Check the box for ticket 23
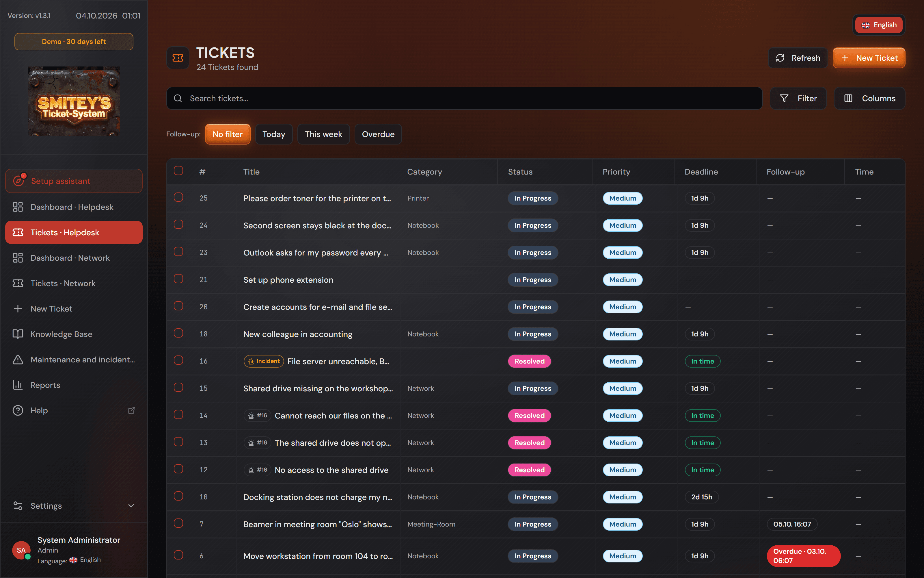924x578 pixels. coord(178,251)
